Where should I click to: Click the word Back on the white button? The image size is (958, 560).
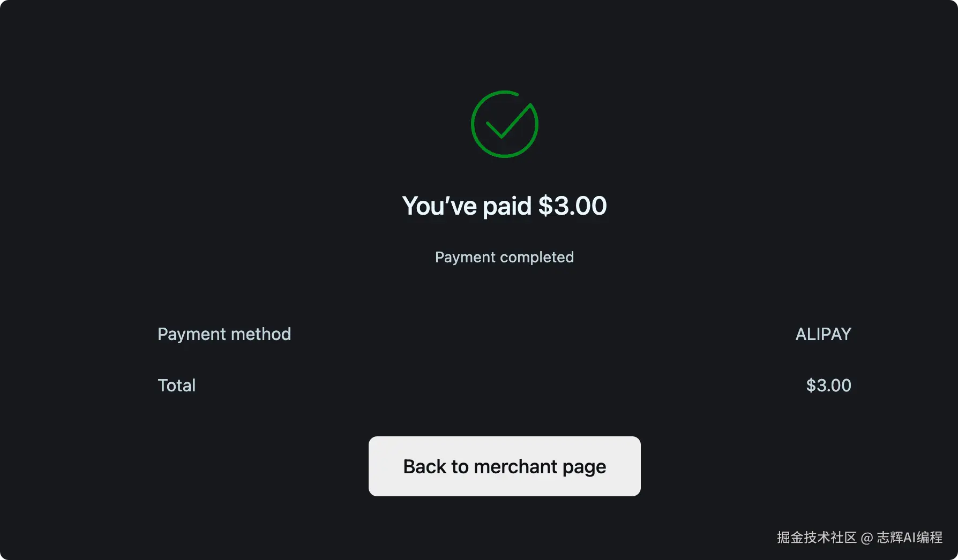pos(424,467)
